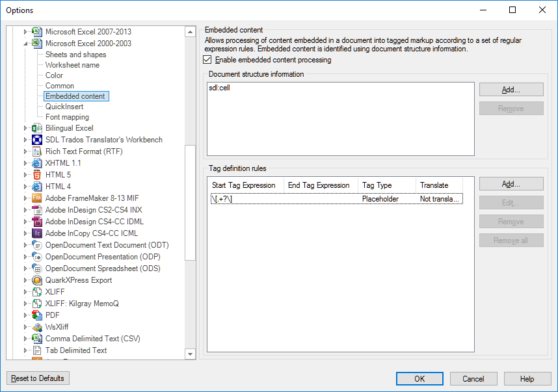Click the QuarkXPress Export icon
Image resolution: width=558 pixels, height=392 pixels.
click(37, 280)
